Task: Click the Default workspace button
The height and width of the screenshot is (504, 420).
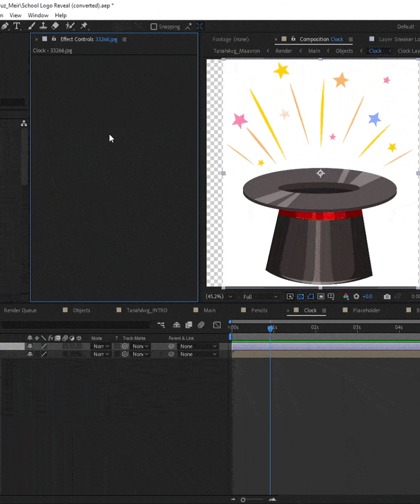Action: 406,27
